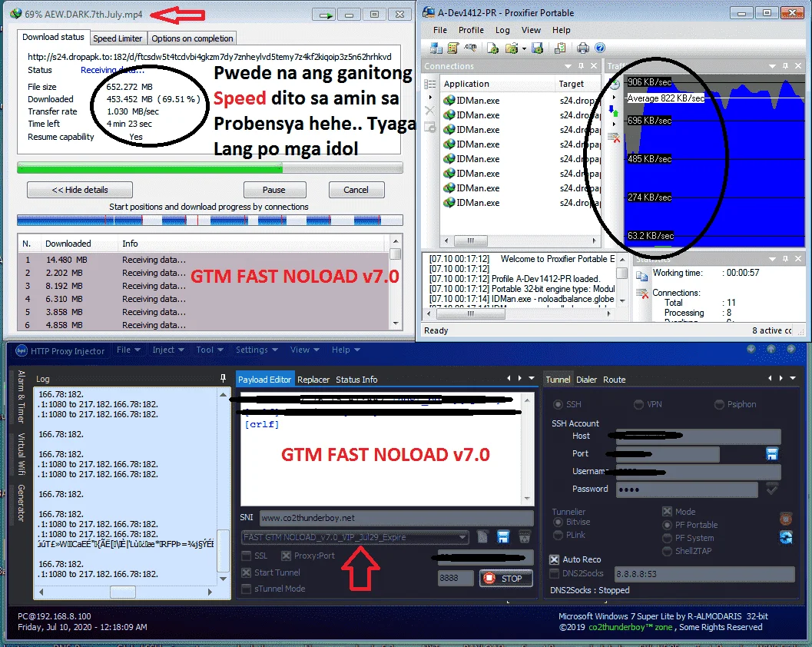
Task: Open the Settings menu dropdown in HTTP Proxy Injector
Action: coord(257,350)
